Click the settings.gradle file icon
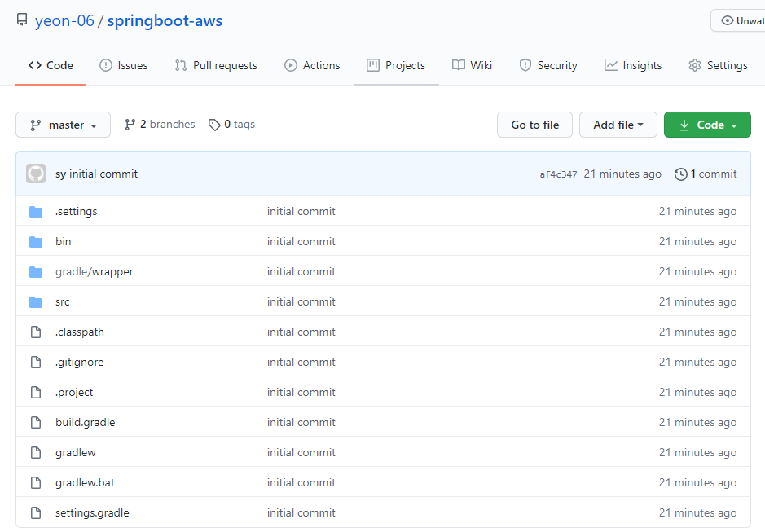Screen dimensions: 765x532 (36, 513)
